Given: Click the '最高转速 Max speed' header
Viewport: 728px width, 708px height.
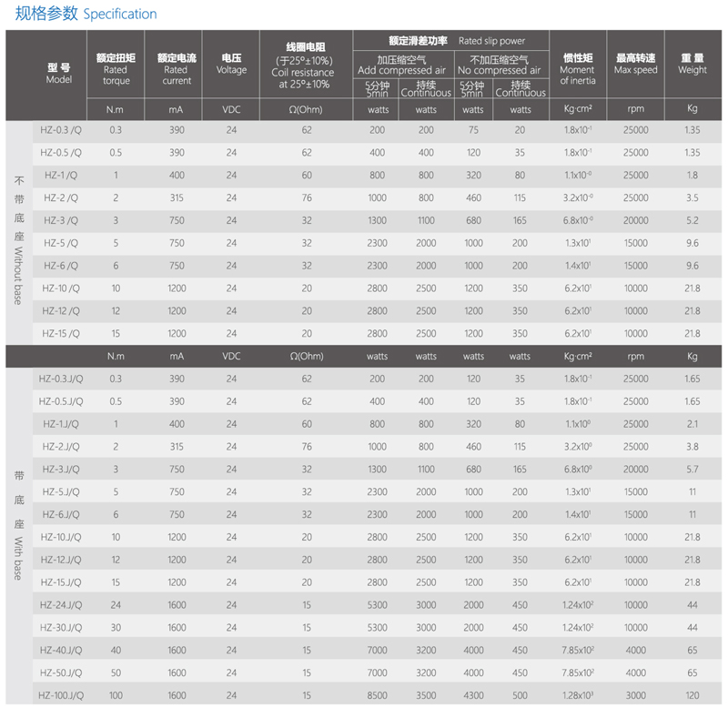Looking at the screenshot, I should pyautogui.click(x=635, y=64).
